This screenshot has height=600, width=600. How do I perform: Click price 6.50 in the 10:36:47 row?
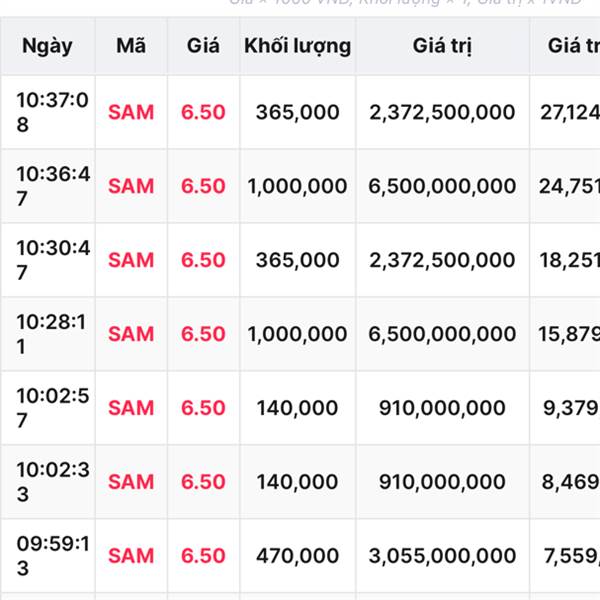(203, 186)
